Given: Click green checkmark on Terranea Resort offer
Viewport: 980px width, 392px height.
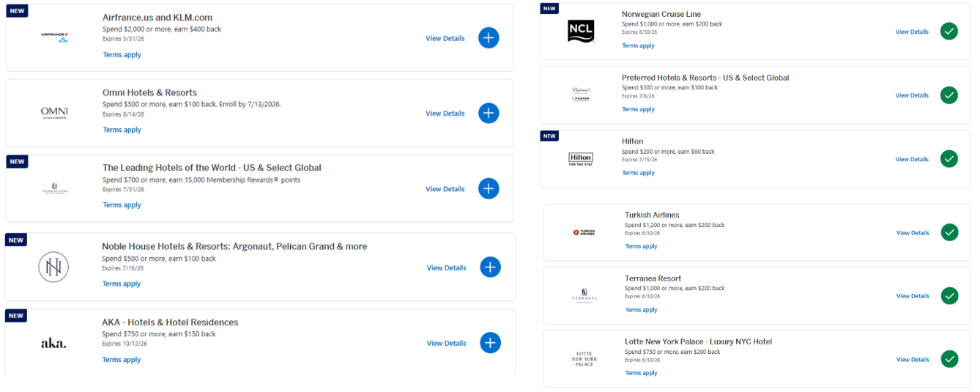Looking at the screenshot, I should [950, 296].
